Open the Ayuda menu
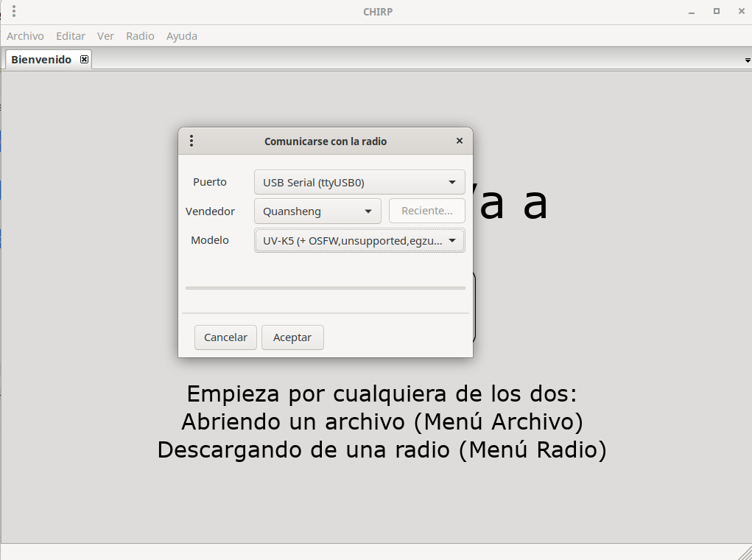Image resolution: width=752 pixels, height=560 pixels. tap(181, 36)
